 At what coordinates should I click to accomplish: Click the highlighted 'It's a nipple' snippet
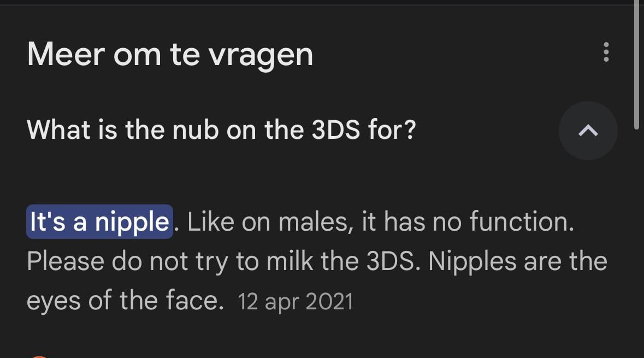tap(99, 222)
